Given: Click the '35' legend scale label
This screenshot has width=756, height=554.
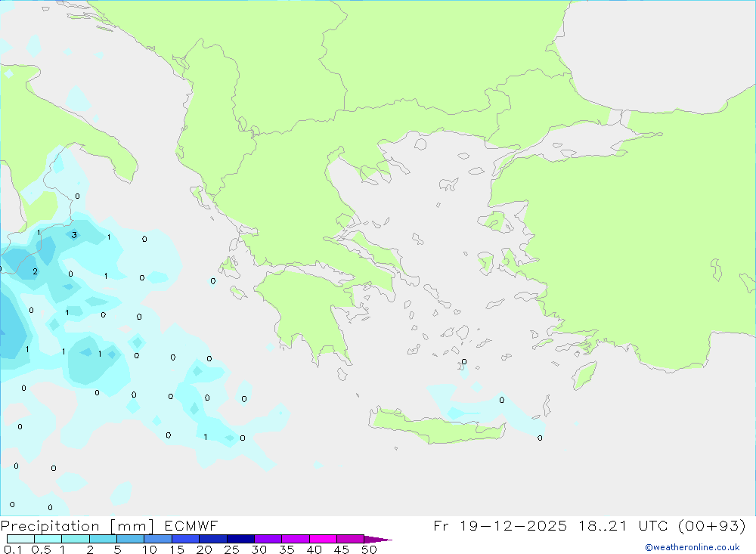Looking at the screenshot, I should 287,549.
